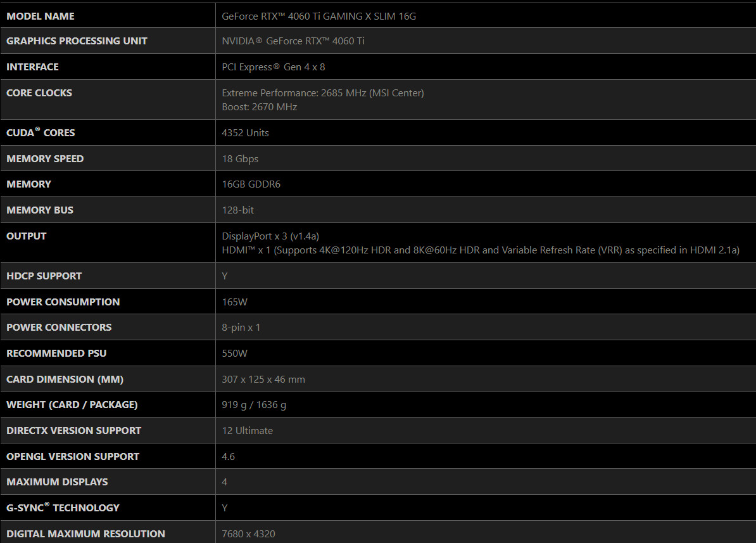
Task: Click the 12 Ultimate DirectX value
Action: 248,431
